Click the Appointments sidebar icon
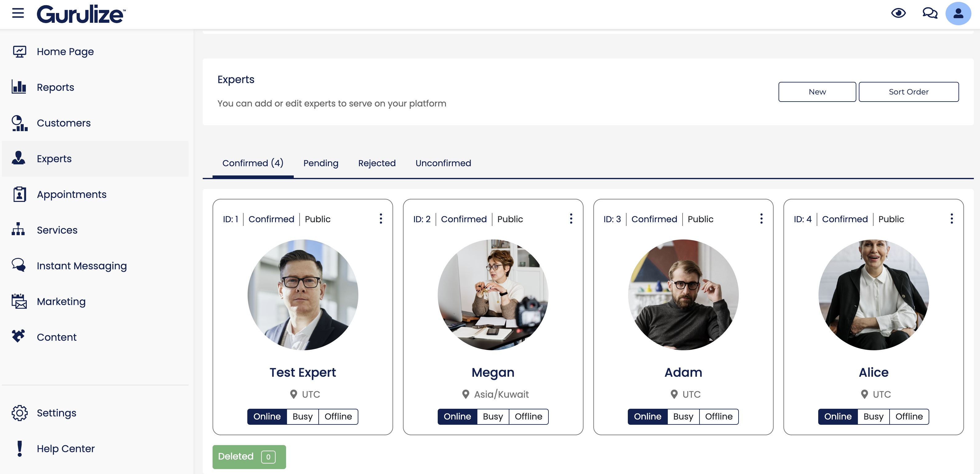980x474 pixels. [x=19, y=194]
